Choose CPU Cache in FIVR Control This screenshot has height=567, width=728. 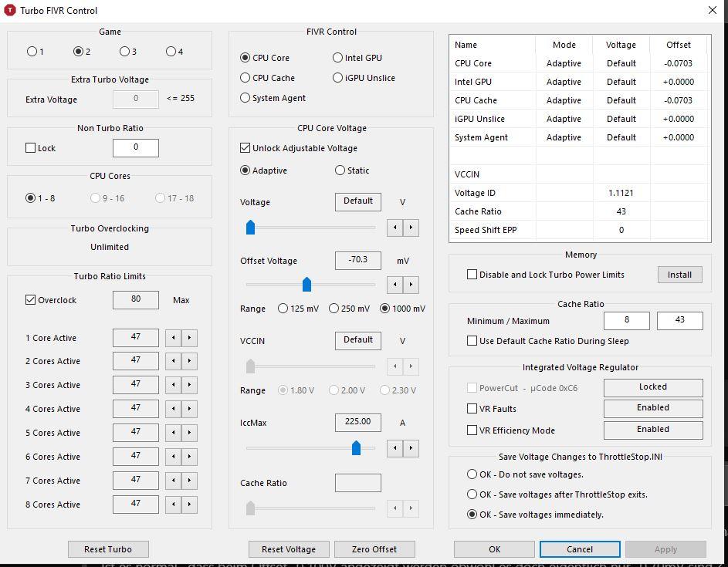[x=267, y=78]
